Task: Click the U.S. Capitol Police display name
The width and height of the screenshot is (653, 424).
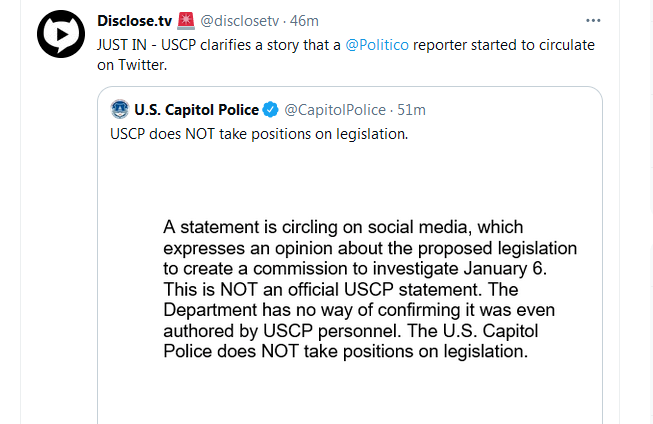Action: [x=196, y=110]
